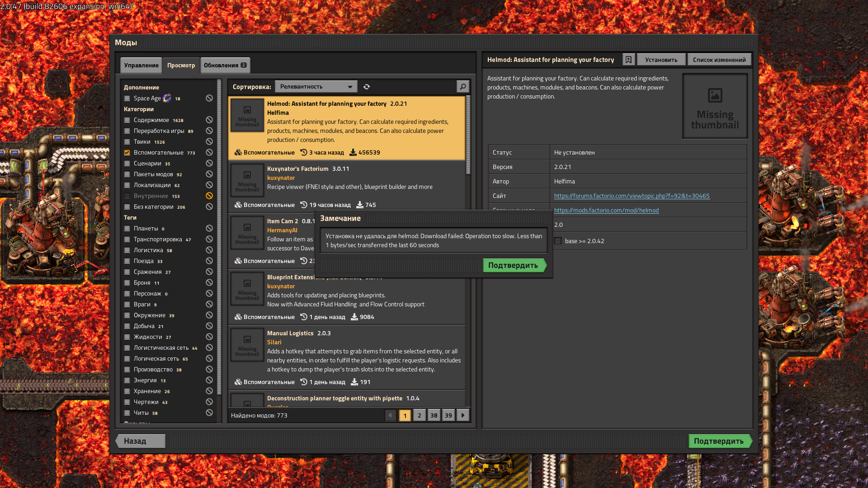The image size is (868, 488).
Task: Select Deconstruction planner toggle entity mod
Action: tap(347, 399)
